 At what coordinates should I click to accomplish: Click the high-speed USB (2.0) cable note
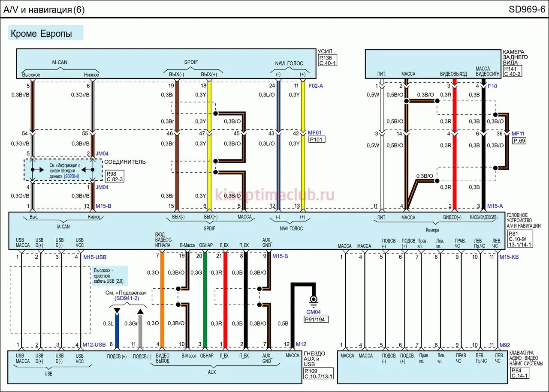110,275
